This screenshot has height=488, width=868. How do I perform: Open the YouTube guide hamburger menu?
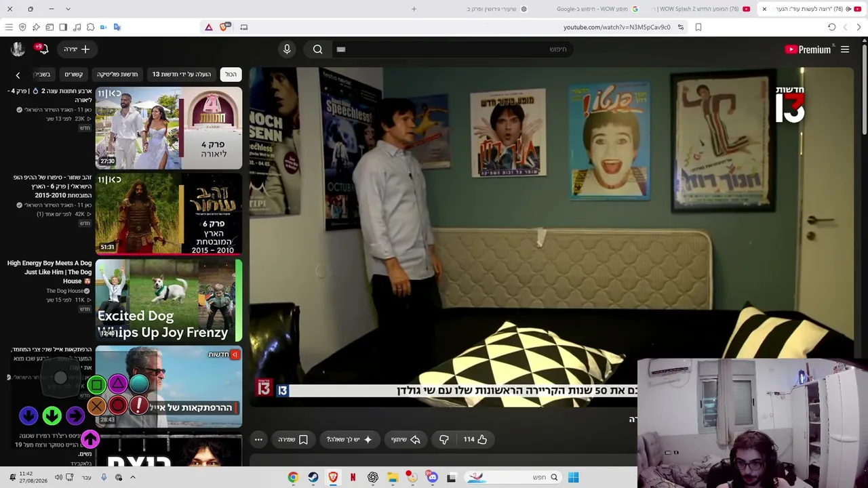tap(845, 49)
